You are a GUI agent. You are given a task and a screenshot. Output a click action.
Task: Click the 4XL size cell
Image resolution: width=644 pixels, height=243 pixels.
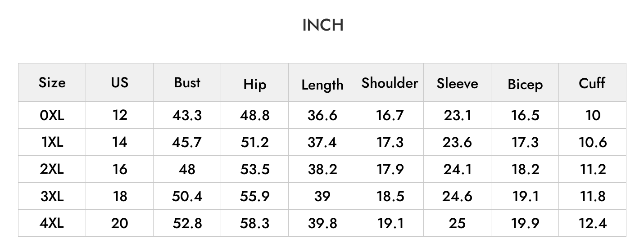click(52, 223)
